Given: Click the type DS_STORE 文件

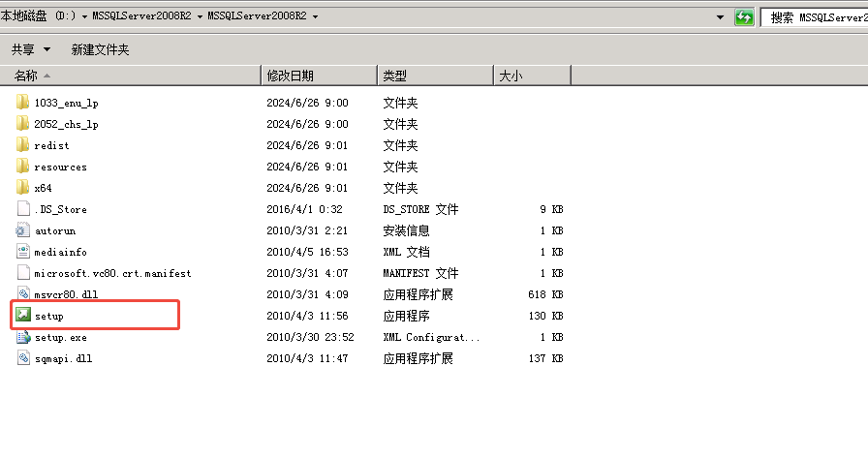Looking at the screenshot, I should coord(420,210).
